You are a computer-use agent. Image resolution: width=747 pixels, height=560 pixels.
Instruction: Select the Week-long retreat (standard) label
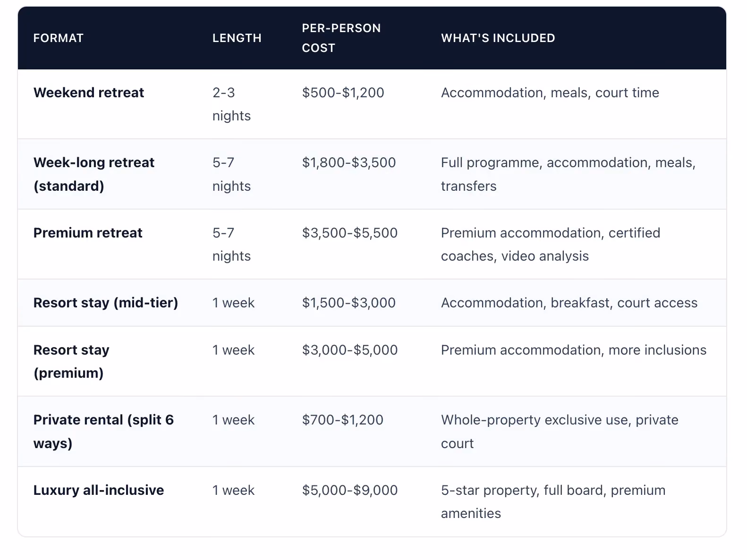94,174
